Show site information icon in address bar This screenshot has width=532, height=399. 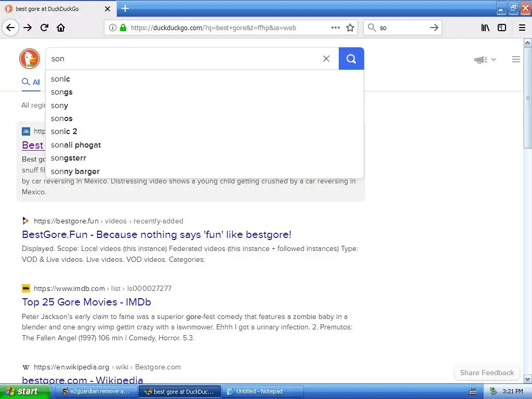pyautogui.click(x=113, y=28)
